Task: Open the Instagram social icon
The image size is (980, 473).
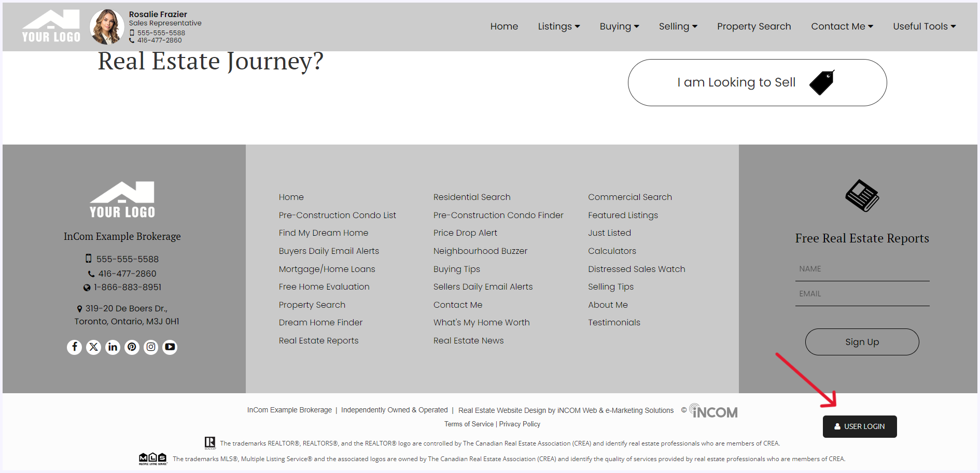Action: click(x=151, y=347)
